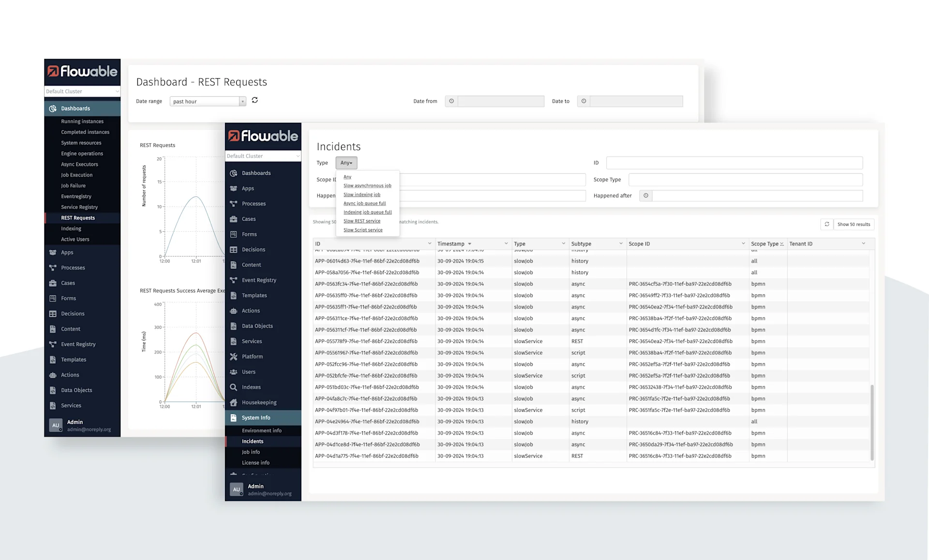Click the Event Registry icon in front sidebar
This screenshot has height=560, width=929.
234,280
